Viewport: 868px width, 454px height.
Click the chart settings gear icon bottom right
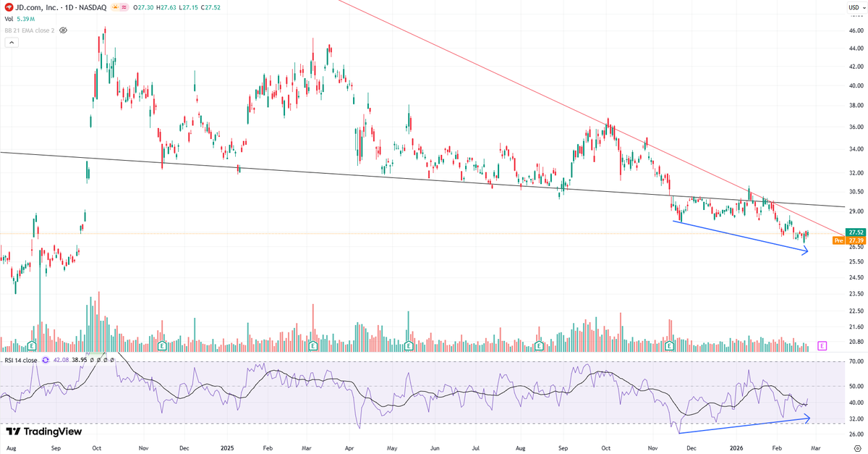point(856,449)
